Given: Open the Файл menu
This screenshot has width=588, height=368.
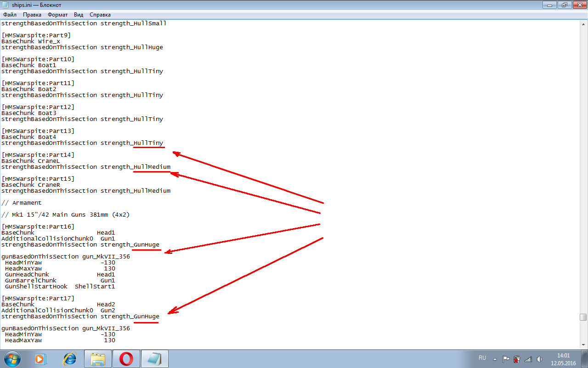Looking at the screenshot, I should (10, 15).
